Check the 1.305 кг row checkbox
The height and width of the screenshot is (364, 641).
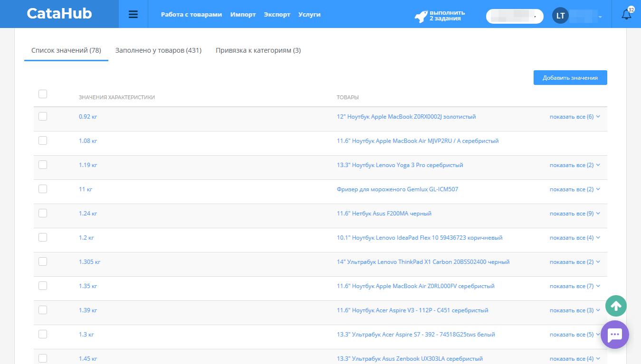(x=43, y=261)
